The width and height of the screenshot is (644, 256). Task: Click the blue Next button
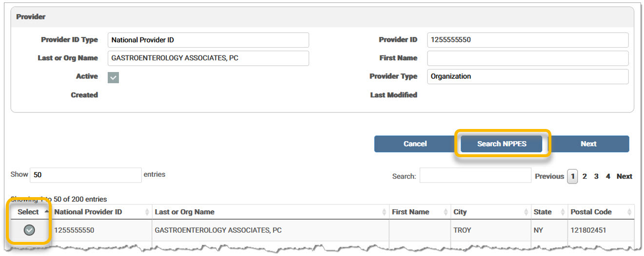pos(588,144)
